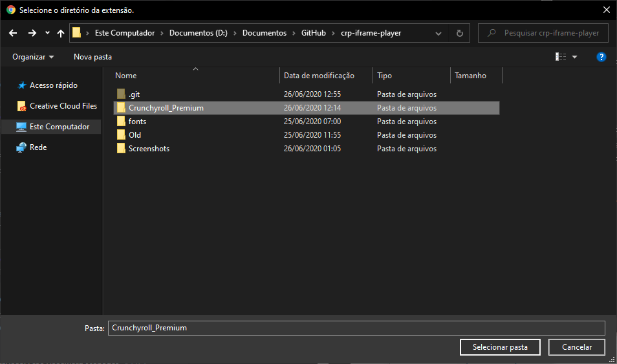Screen dimensions: 617x364
Task: Click date '26/06/2020 12:55' of .git
Action: 312,94
